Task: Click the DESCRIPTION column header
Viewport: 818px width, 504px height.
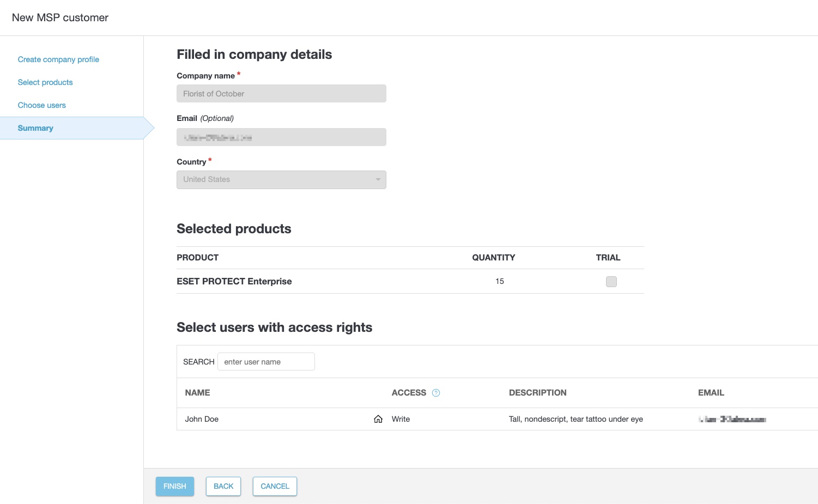Action: 537,393
